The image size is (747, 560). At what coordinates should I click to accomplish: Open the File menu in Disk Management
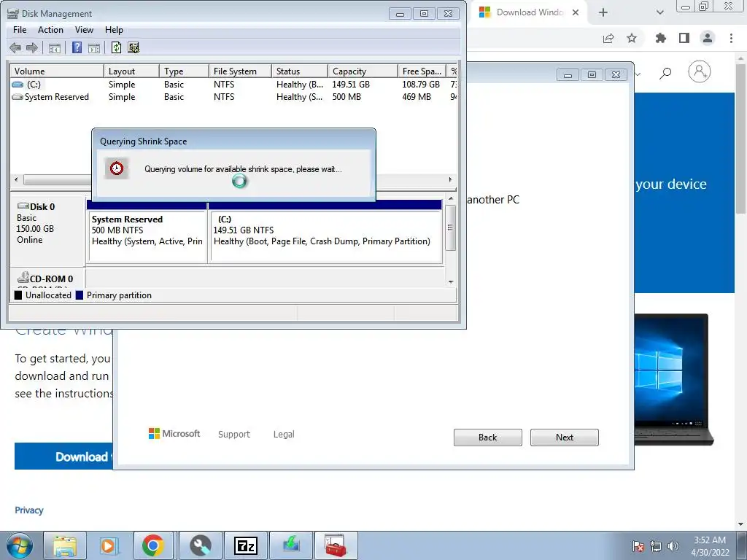click(20, 29)
